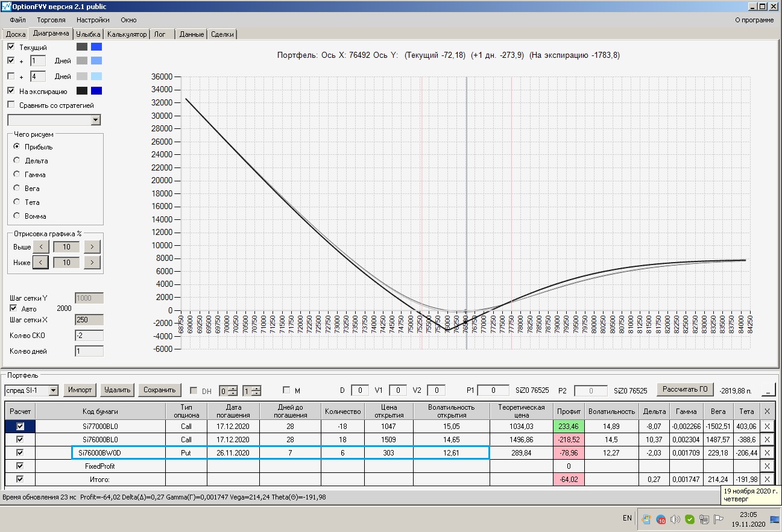Viewport: 782px width, 532px height.
Task: Open the Файл menu
Action: tap(17, 20)
